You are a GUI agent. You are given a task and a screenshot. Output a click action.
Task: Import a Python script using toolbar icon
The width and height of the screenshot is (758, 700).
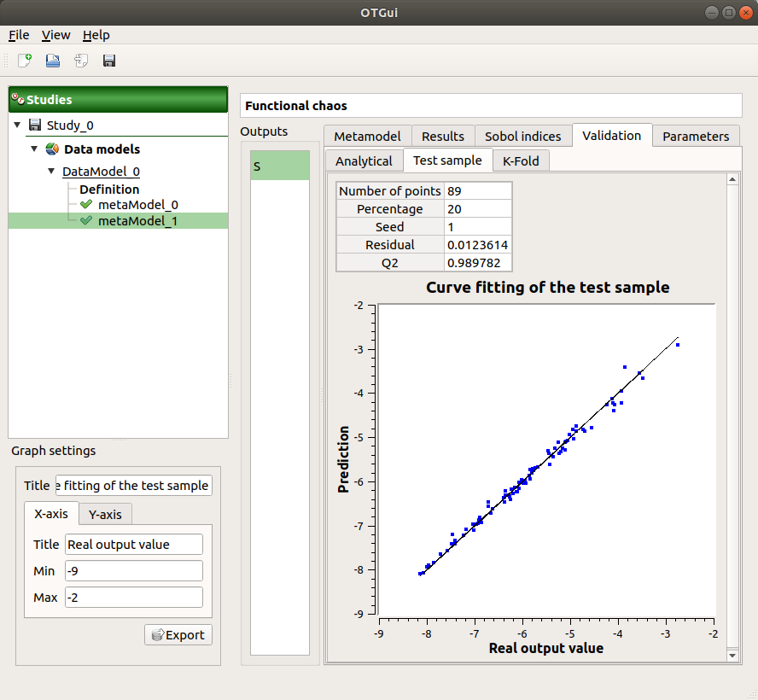tap(79, 60)
